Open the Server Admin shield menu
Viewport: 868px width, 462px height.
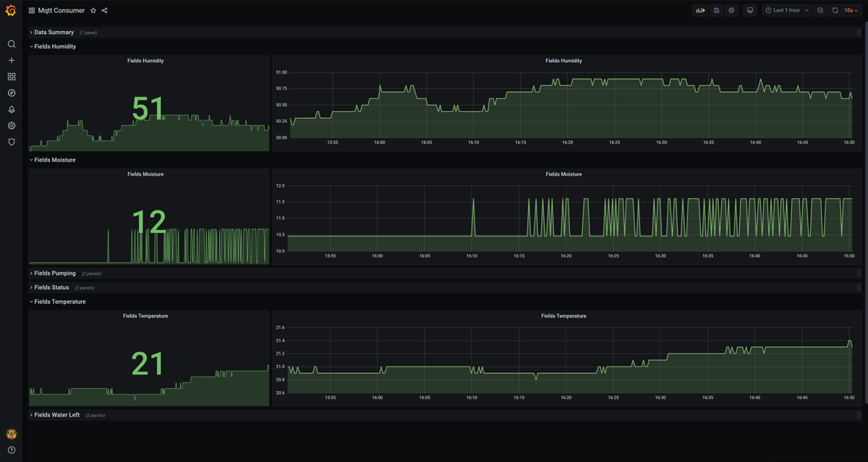(11, 142)
